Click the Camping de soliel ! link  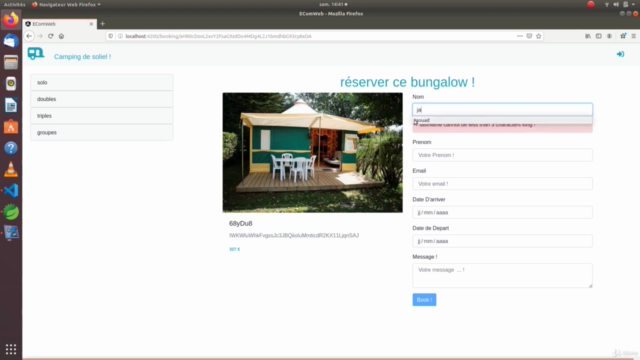pyautogui.click(x=82, y=57)
